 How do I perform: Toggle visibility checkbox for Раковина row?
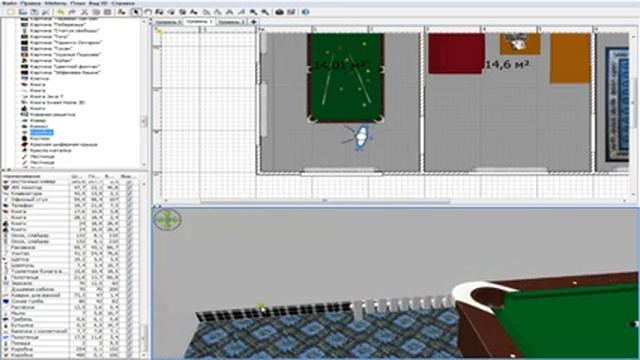(x=129, y=248)
